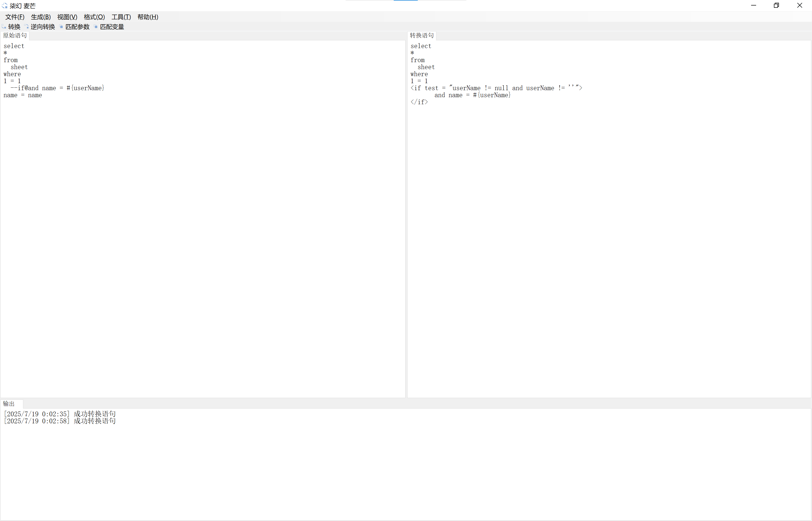Click the 匹配参数 toolbar icon

(61, 27)
